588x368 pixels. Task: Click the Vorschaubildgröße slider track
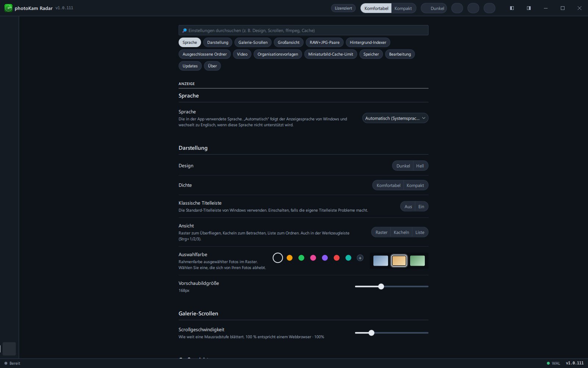391,286
